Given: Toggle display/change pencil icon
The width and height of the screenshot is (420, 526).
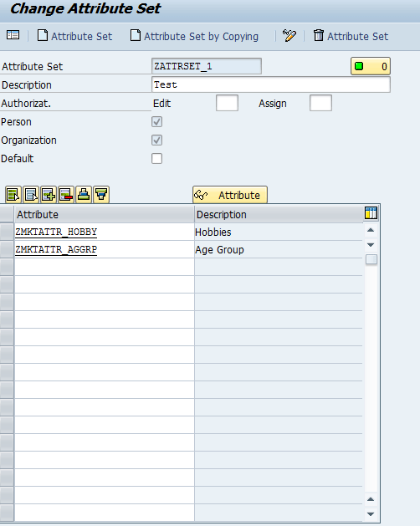Looking at the screenshot, I should [289, 35].
